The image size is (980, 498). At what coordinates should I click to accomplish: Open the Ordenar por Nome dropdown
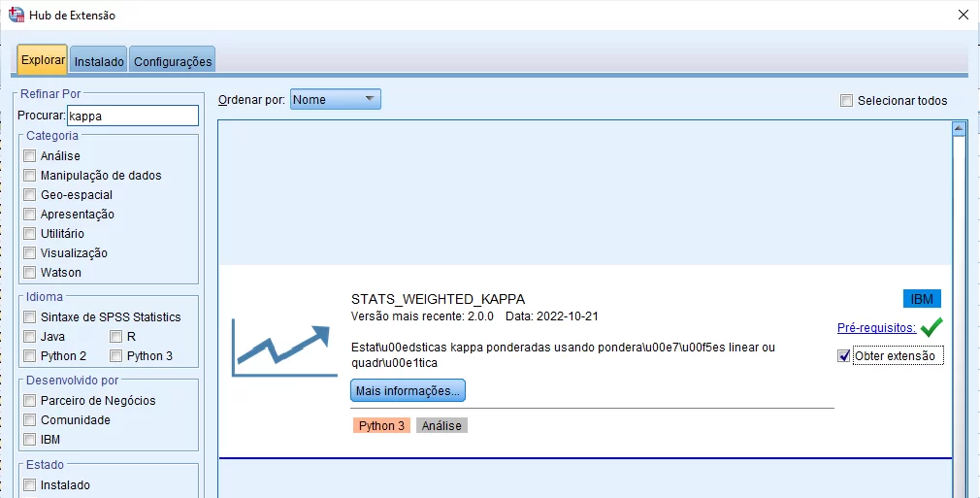pos(335,99)
